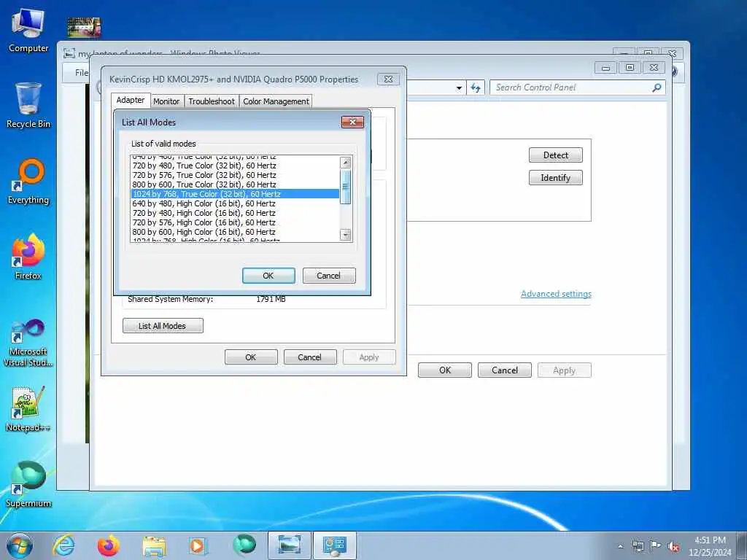Select 800 by 600, True Color (32 bit) mode
Image resolution: width=747 pixels, height=560 pixels.
coord(235,184)
